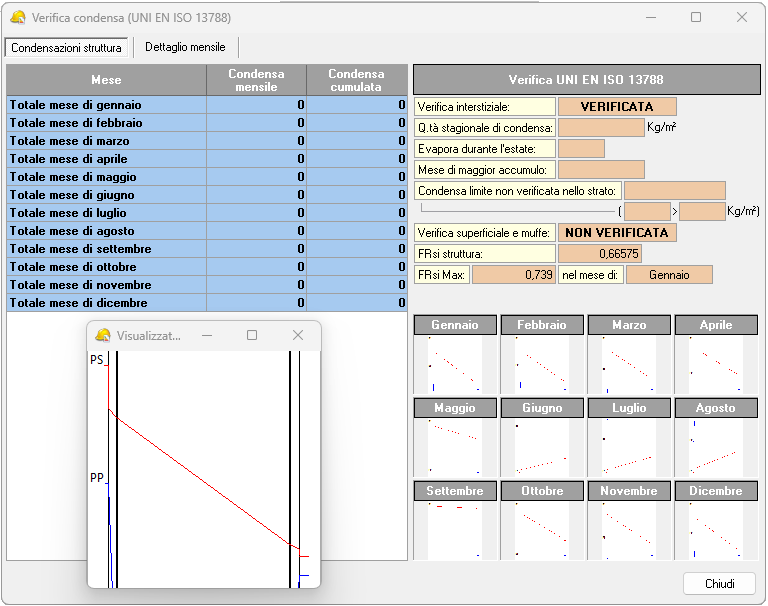The image size is (768, 606).
Task: Select the Aprile month graph
Action: [716, 364]
